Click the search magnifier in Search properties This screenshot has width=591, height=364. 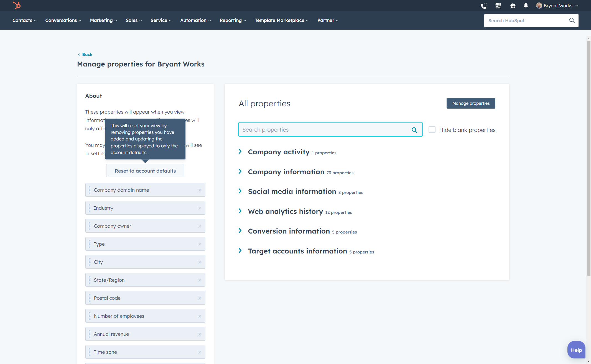(414, 130)
